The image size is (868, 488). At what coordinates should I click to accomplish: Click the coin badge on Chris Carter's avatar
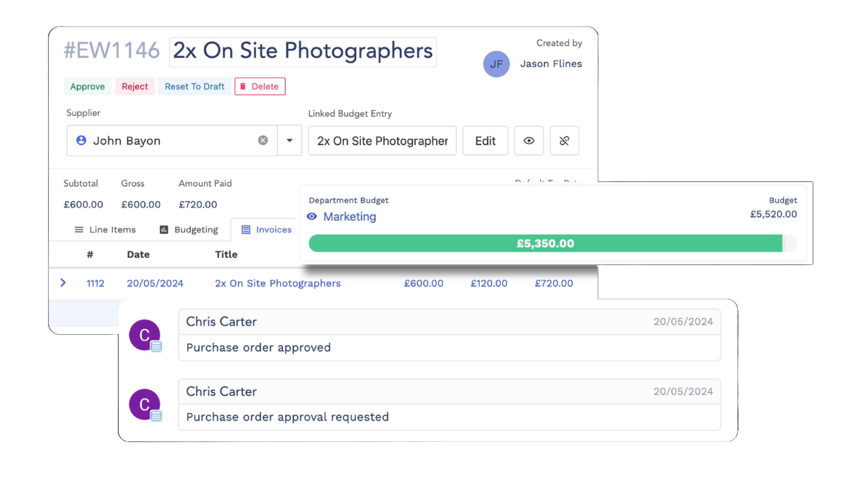coord(156,346)
